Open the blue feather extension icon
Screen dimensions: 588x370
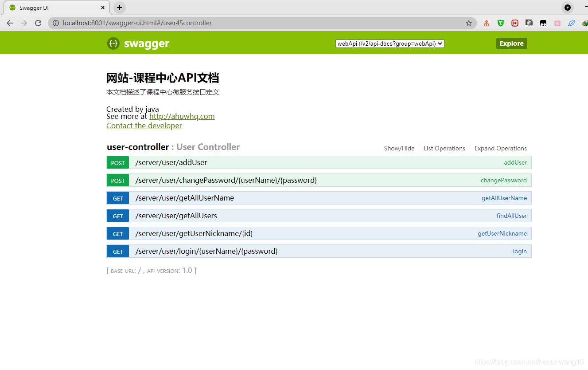point(571,23)
